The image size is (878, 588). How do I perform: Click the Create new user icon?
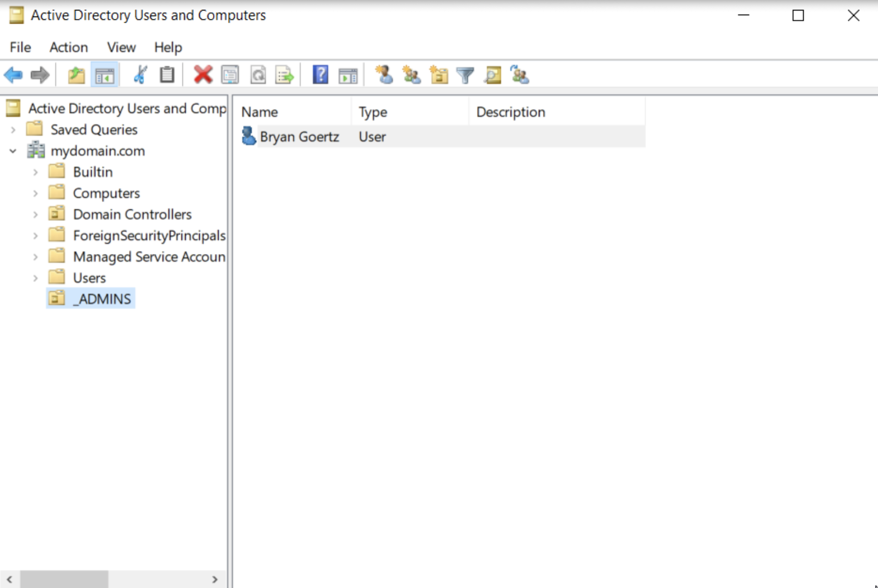point(384,74)
